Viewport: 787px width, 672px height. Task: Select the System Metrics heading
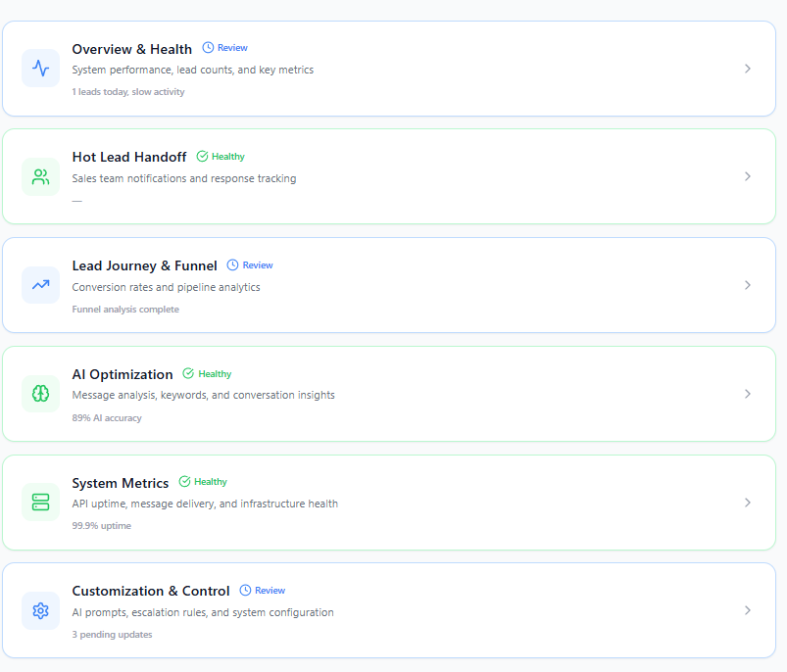(x=120, y=483)
